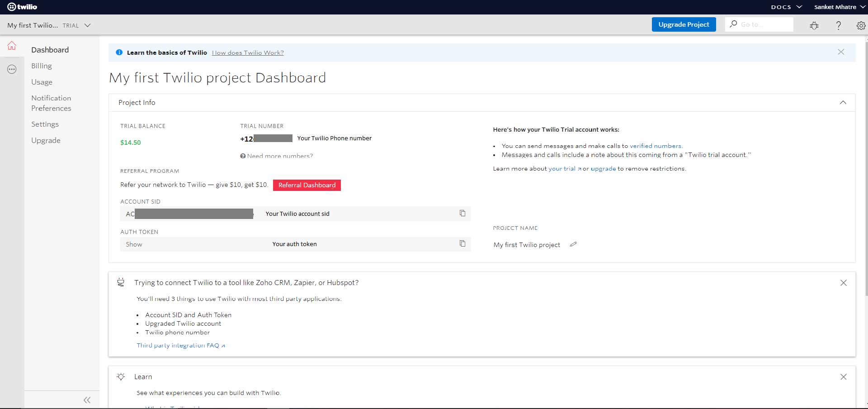Click the lightbulb icon in Learn card
868x409 pixels.
[121, 376]
